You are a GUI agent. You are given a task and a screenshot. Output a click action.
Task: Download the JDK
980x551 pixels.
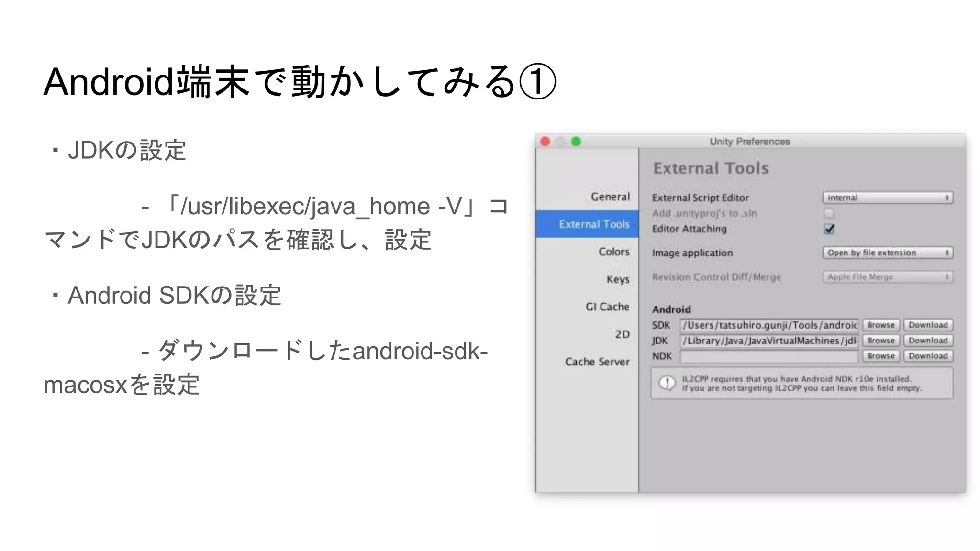pyautogui.click(x=928, y=341)
